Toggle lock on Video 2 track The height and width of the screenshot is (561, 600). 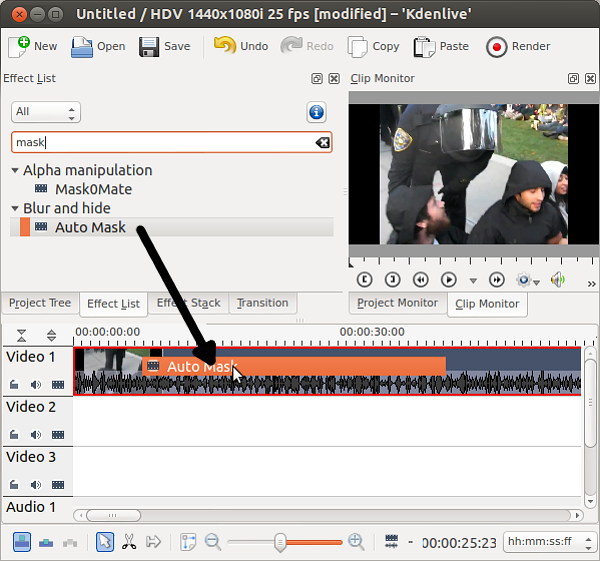(14, 434)
